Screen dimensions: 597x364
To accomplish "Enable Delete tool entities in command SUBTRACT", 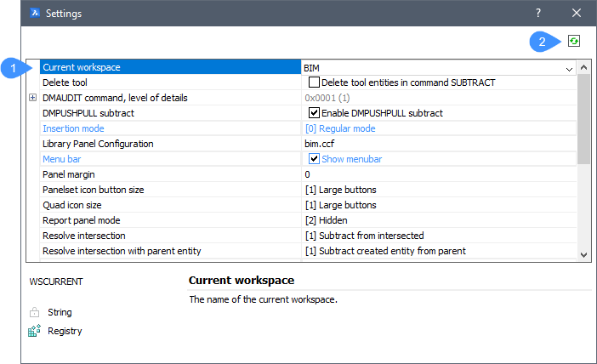I will pyautogui.click(x=314, y=82).
